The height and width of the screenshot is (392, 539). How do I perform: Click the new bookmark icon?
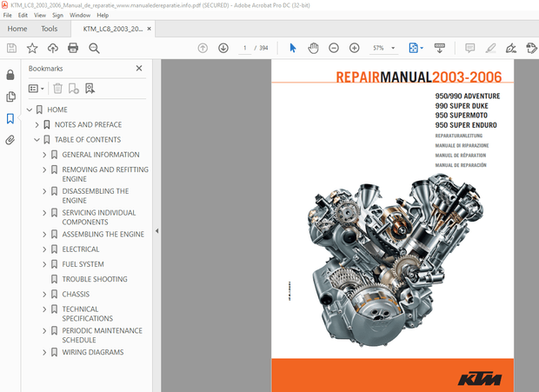(x=74, y=89)
